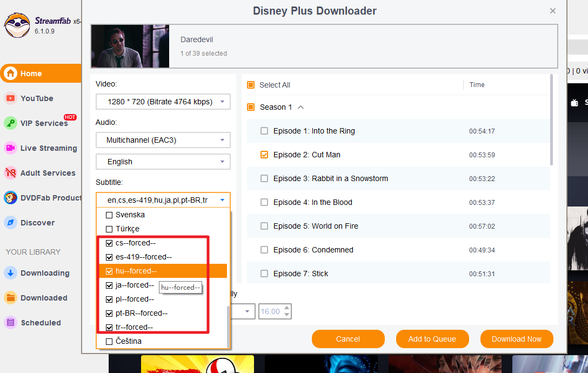Check the Svenska subtitle option
The width and height of the screenshot is (588, 373).
pos(109,215)
